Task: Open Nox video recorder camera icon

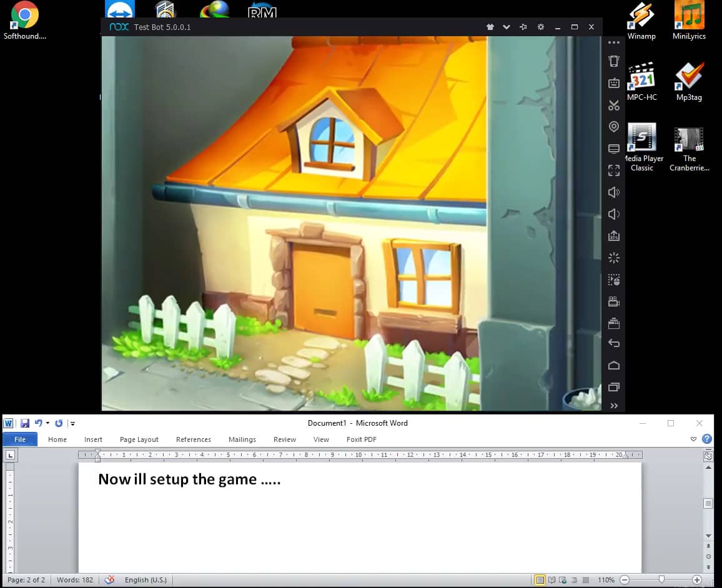Action: (613, 301)
